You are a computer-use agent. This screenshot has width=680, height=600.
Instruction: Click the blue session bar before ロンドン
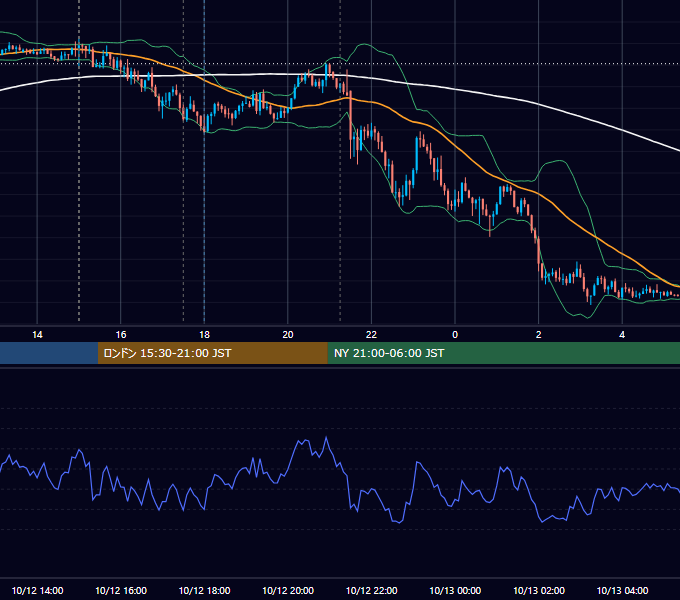tap(49, 353)
